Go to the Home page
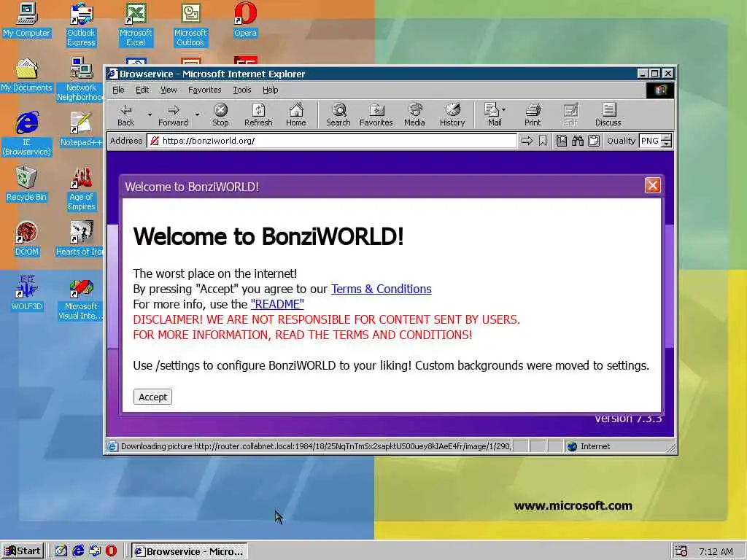Viewport: 747px width, 560px height. point(296,114)
